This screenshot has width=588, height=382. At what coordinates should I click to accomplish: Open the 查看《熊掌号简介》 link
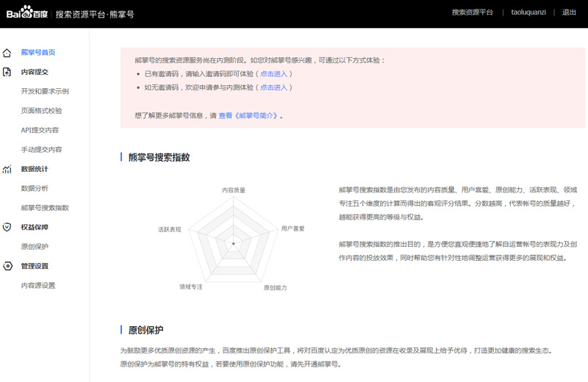248,116
